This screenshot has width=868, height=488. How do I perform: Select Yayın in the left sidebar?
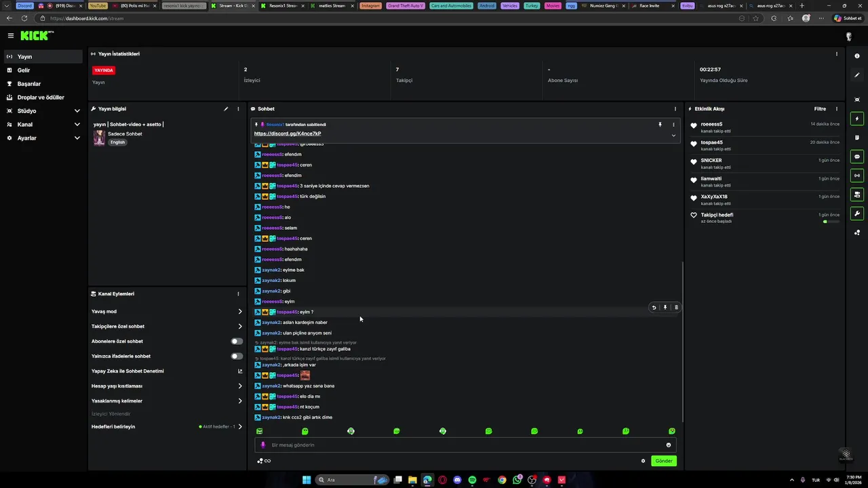coord(43,56)
